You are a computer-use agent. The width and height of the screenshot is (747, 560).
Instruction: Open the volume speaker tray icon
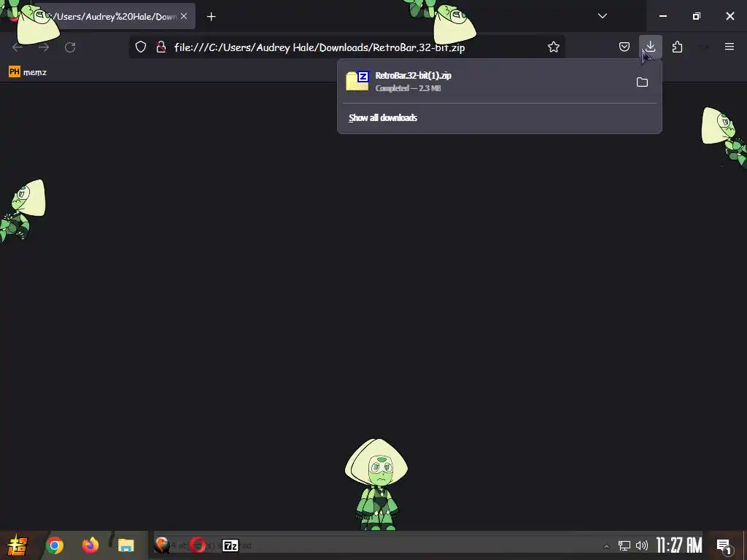click(642, 545)
